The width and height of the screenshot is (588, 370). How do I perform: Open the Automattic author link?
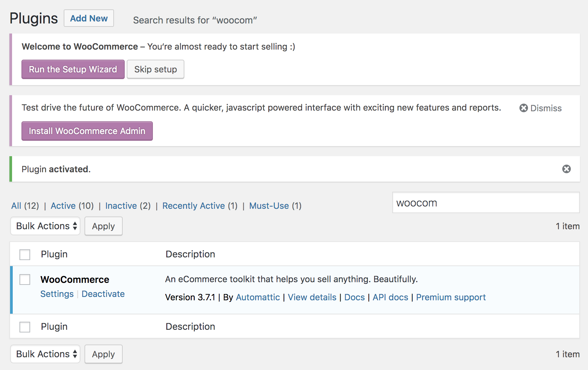[258, 297]
